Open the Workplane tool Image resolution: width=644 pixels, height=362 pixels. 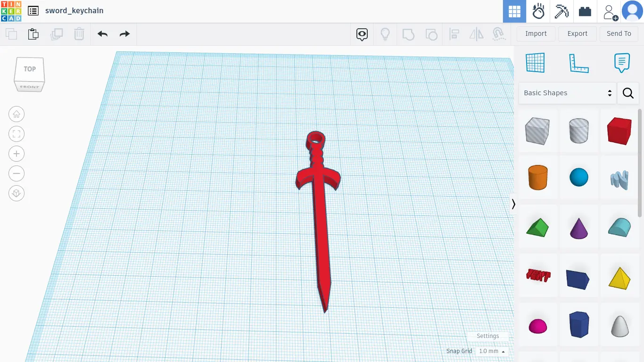535,63
